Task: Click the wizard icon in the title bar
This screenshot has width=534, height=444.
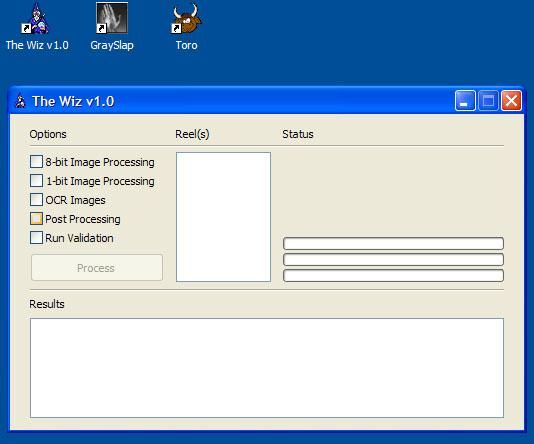Action: click(20, 101)
